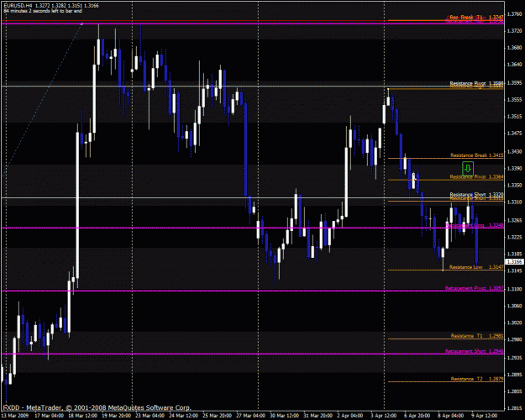Click 1.3640 on the price axis
The image size is (525, 420).
pos(515,65)
